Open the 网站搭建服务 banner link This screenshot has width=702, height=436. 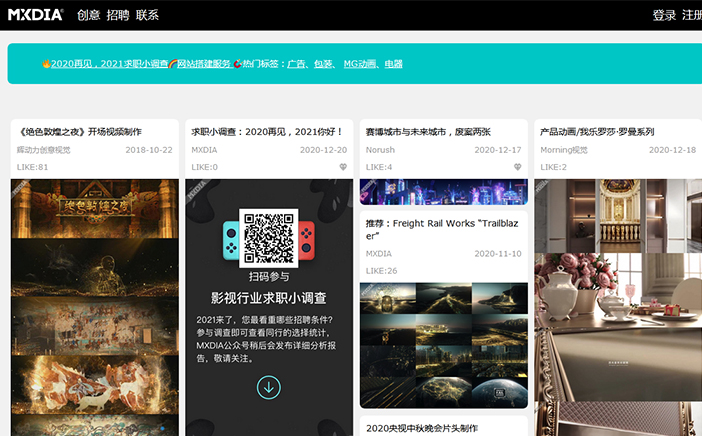click(204, 64)
